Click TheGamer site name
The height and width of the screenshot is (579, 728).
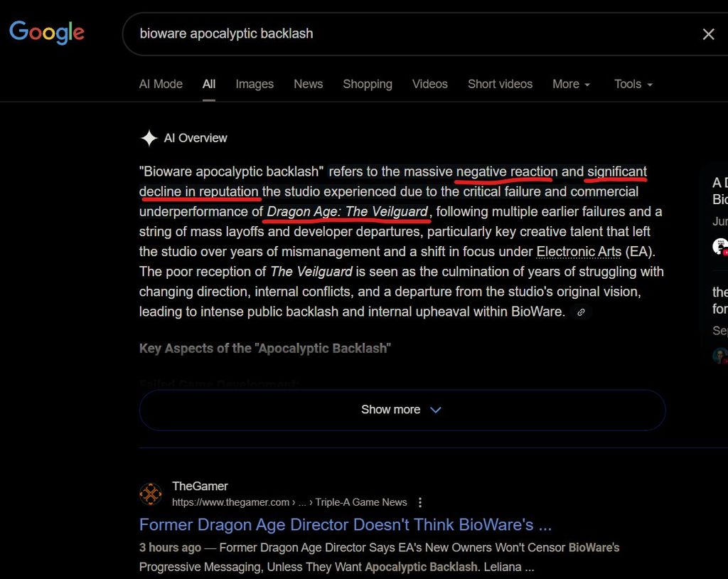[x=200, y=486]
